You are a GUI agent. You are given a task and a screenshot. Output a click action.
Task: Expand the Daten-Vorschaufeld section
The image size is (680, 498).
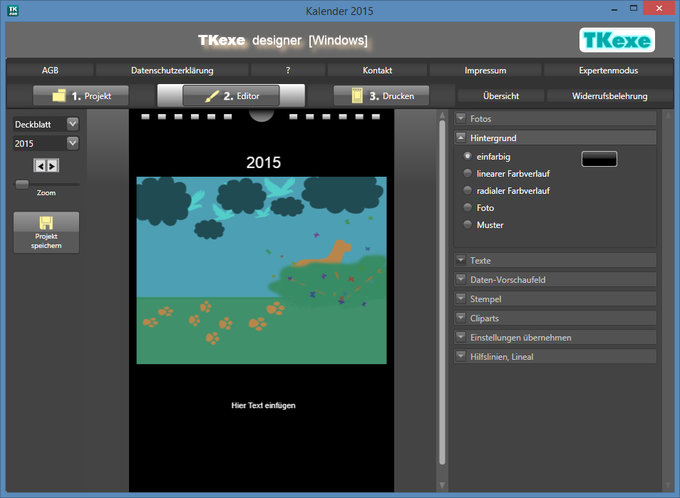click(x=555, y=280)
